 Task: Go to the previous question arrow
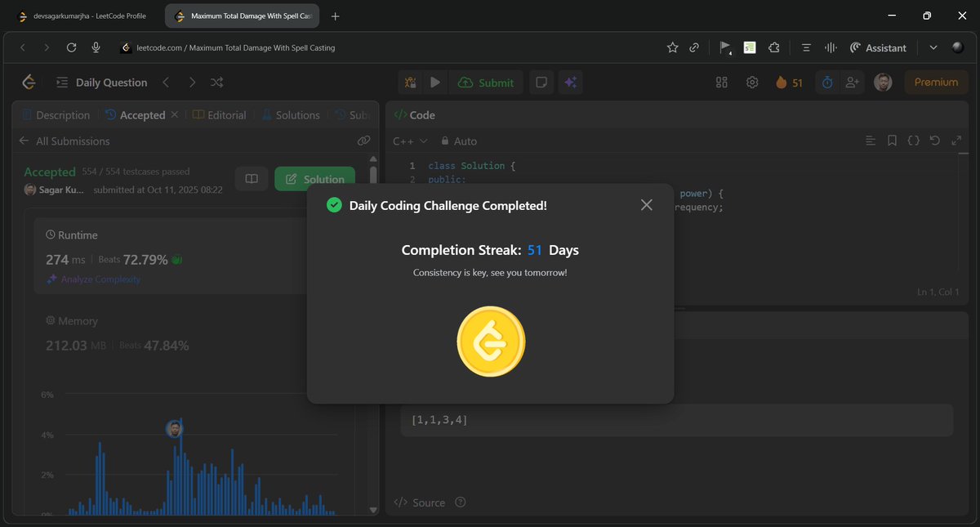(166, 83)
